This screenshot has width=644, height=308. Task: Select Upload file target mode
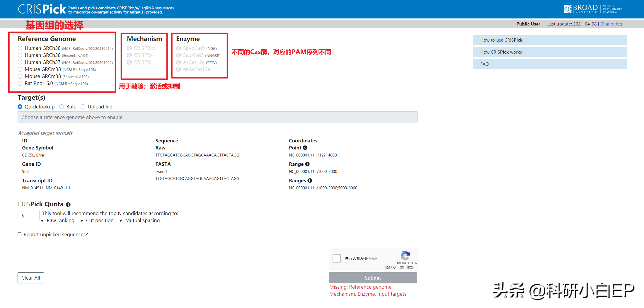(83, 107)
